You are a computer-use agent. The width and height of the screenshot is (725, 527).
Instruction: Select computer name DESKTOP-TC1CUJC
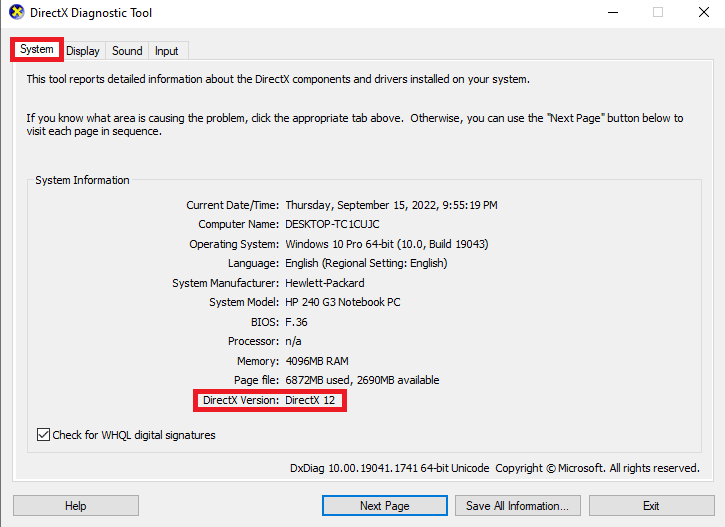tap(332, 224)
